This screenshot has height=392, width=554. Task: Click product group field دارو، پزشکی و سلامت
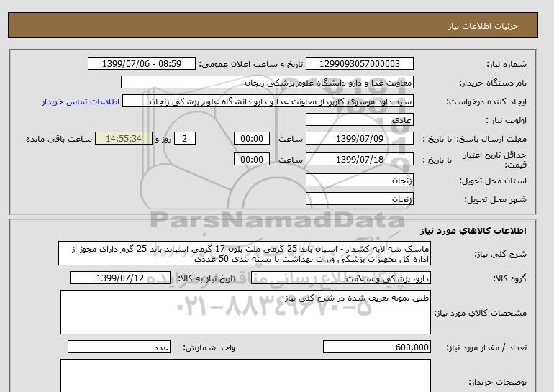coord(340,278)
